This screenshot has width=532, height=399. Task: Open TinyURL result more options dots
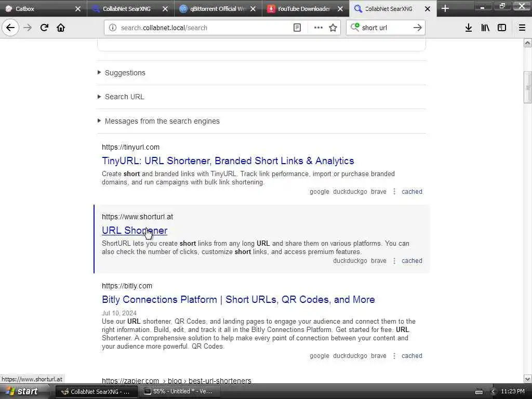[394, 192]
